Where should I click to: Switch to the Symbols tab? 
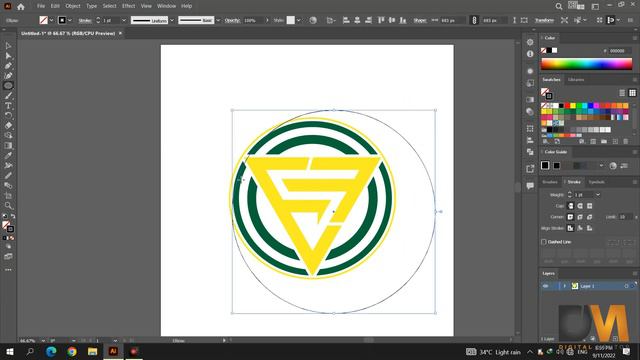(x=596, y=182)
